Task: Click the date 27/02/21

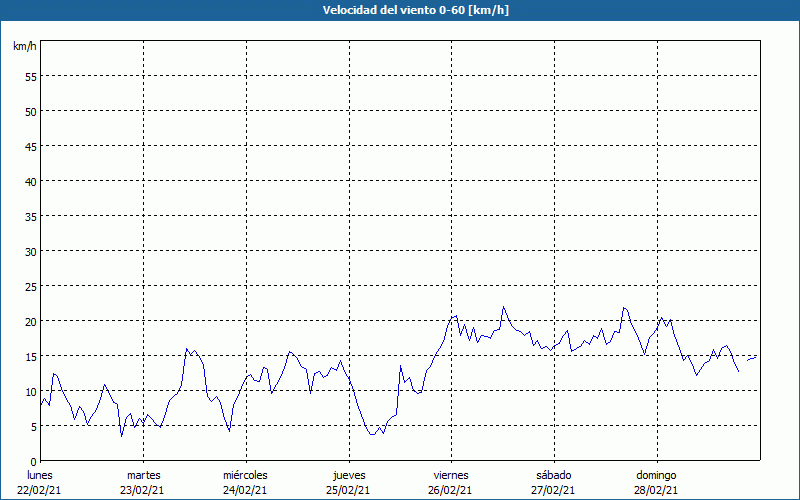Action: [553, 490]
